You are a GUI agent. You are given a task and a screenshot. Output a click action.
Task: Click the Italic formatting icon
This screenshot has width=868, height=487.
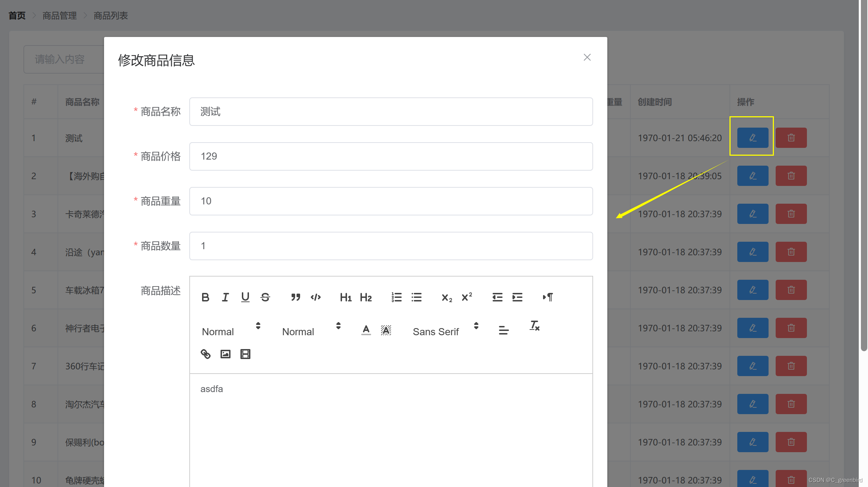(226, 296)
